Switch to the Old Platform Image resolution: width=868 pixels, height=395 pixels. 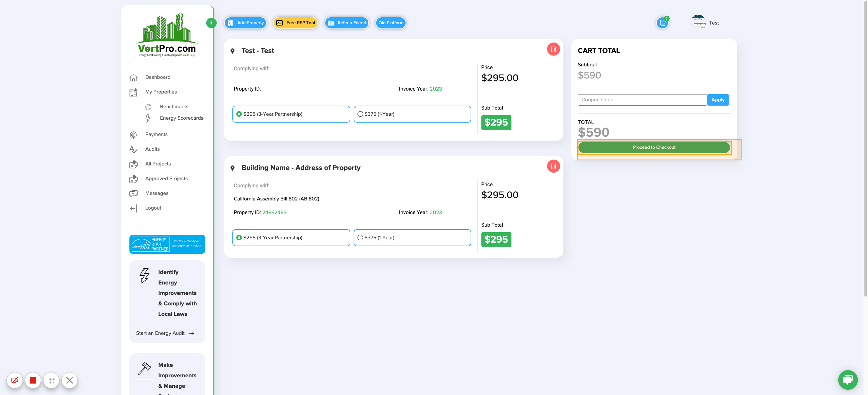(391, 23)
